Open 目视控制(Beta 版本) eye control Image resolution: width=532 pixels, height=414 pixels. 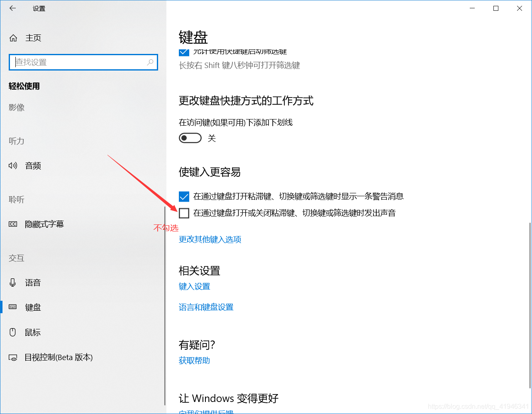pos(51,358)
